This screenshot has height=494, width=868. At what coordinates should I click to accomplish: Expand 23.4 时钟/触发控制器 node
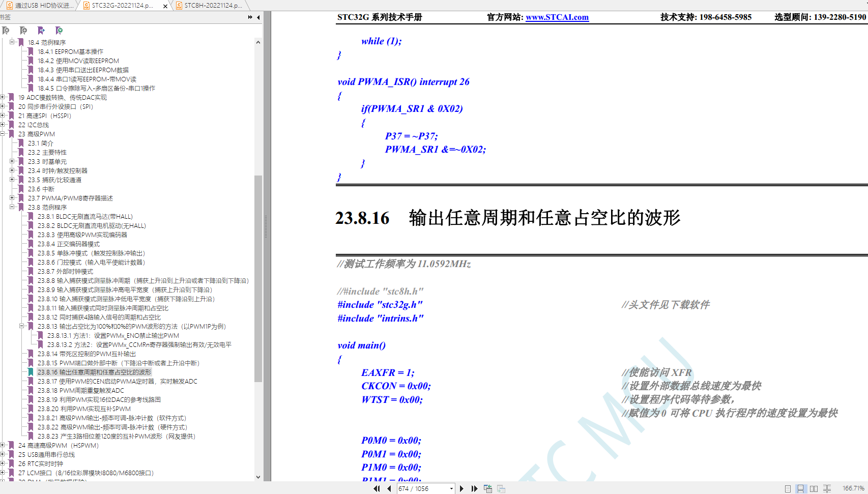click(x=12, y=170)
